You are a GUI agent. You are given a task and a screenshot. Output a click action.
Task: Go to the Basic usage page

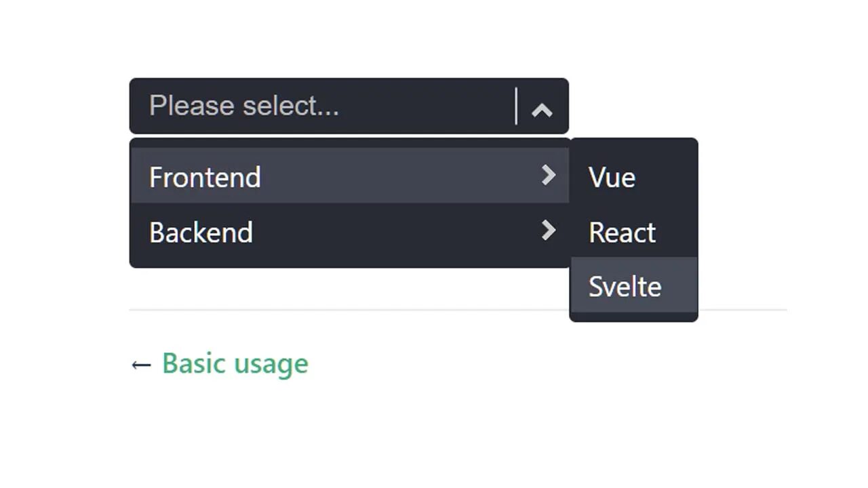235,363
